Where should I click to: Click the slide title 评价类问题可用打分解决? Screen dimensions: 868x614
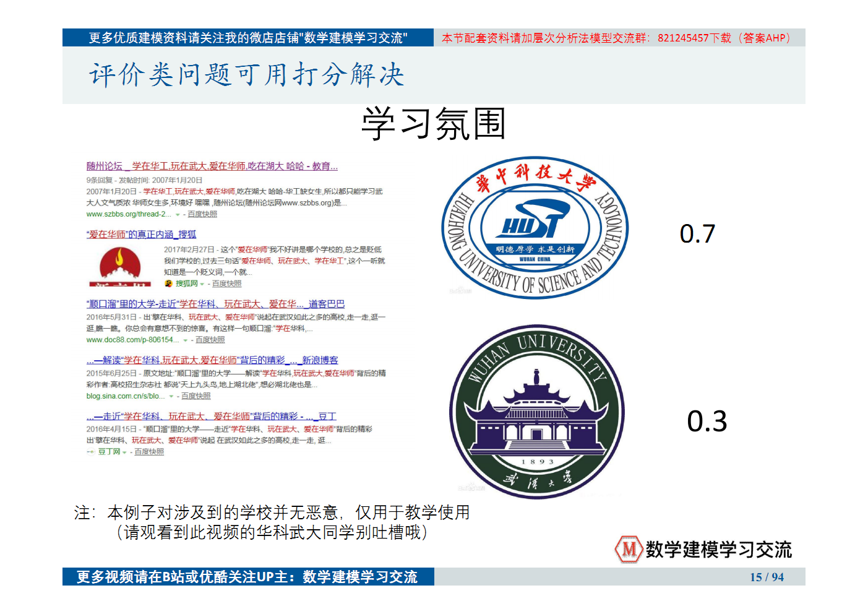tap(246, 75)
